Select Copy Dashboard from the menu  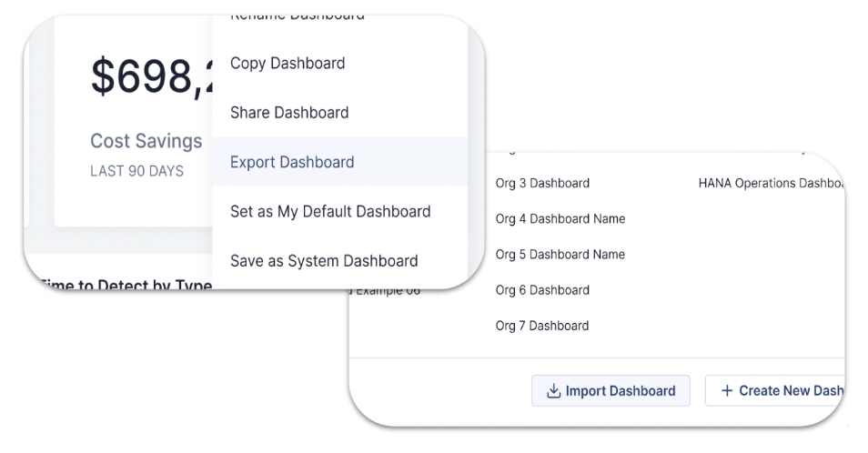tap(340, 63)
